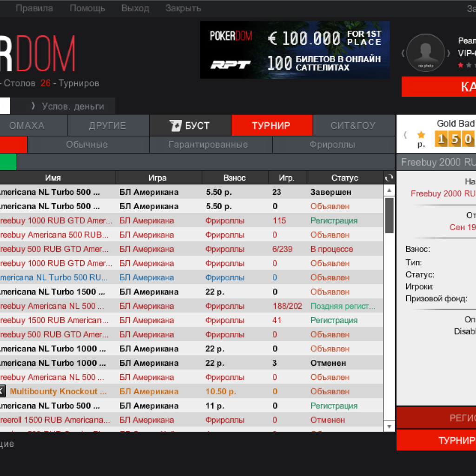This screenshot has width=476, height=476.
Task: Click scrollbar down arrow in tournament list
Action: pyautogui.click(x=389, y=427)
